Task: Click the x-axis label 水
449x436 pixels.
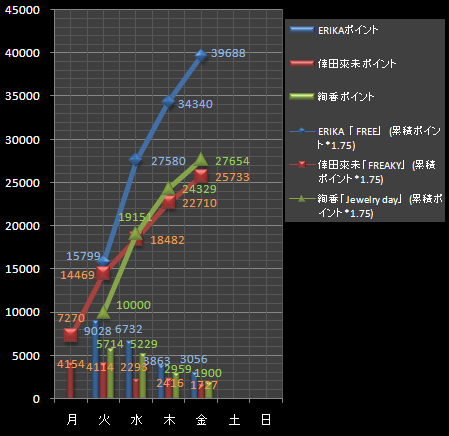Action: [x=136, y=419]
